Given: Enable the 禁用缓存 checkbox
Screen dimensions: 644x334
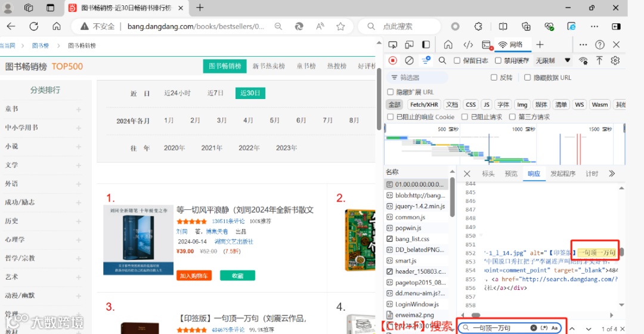Looking at the screenshot, I should point(498,60).
